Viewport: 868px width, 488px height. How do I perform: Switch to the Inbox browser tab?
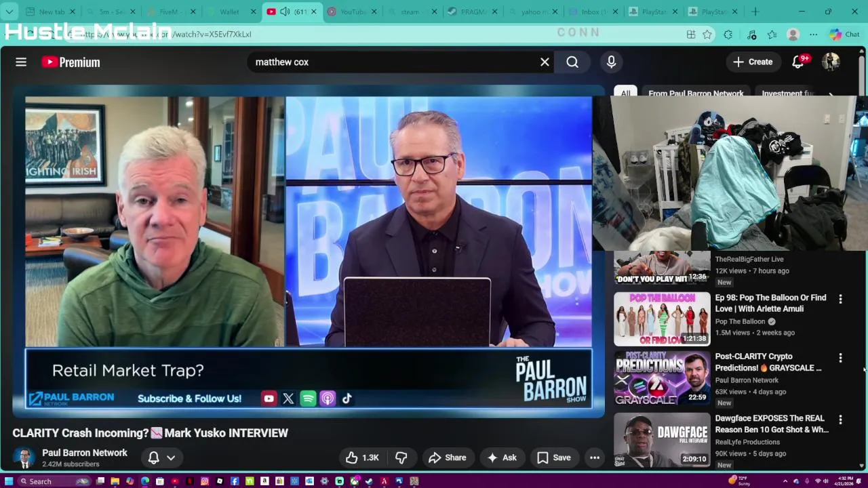pos(593,12)
